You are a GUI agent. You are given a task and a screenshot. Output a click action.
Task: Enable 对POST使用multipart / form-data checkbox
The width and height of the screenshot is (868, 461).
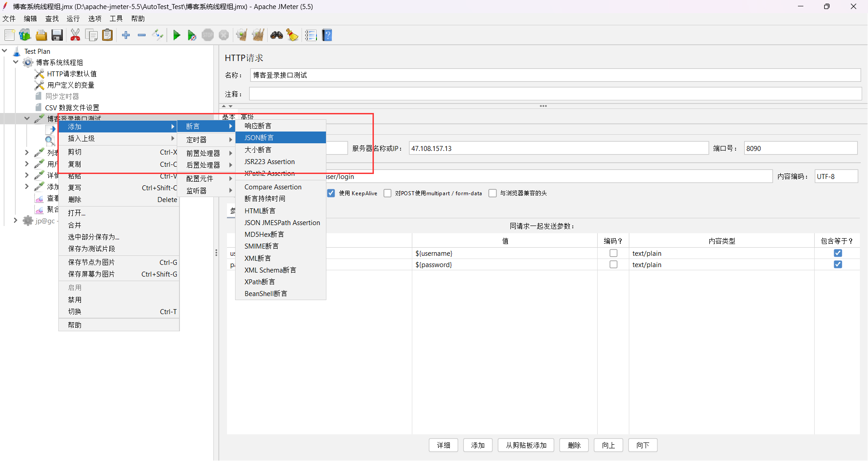tap(387, 193)
